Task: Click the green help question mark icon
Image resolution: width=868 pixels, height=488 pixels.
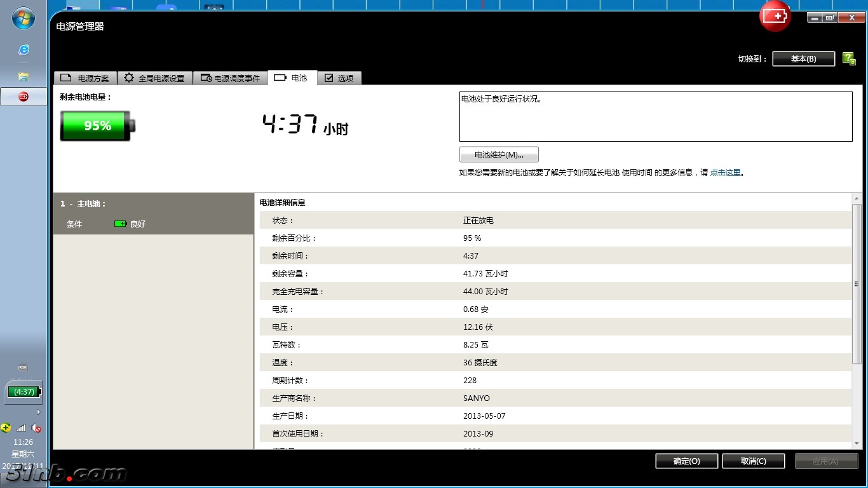Action: (x=848, y=58)
